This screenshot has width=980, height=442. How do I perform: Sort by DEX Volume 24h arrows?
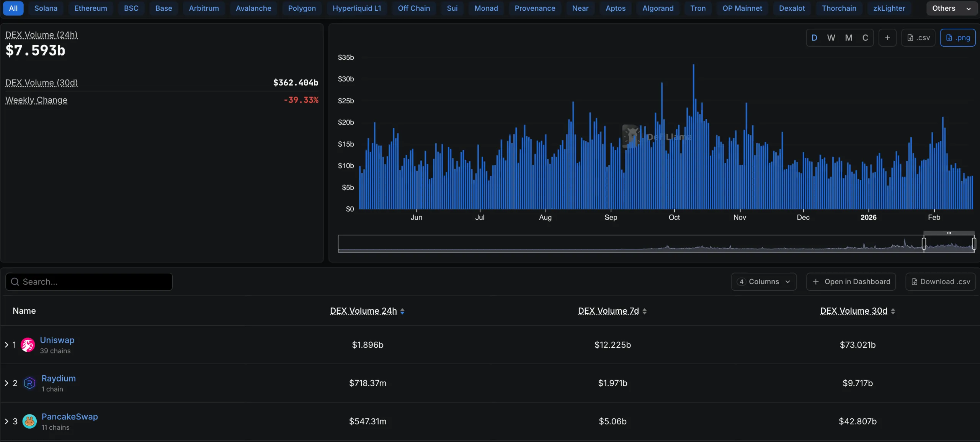click(402, 311)
